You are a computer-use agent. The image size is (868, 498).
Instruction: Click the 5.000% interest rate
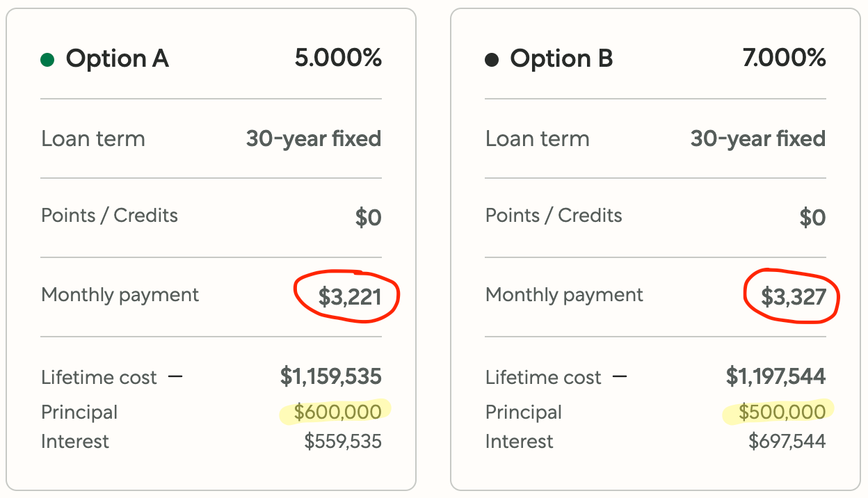[x=338, y=58]
